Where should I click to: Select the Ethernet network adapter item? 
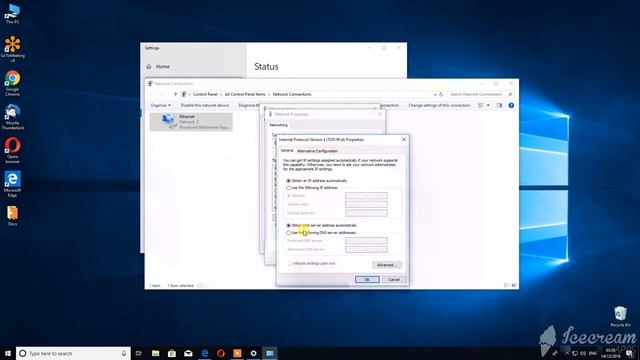[191, 122]
